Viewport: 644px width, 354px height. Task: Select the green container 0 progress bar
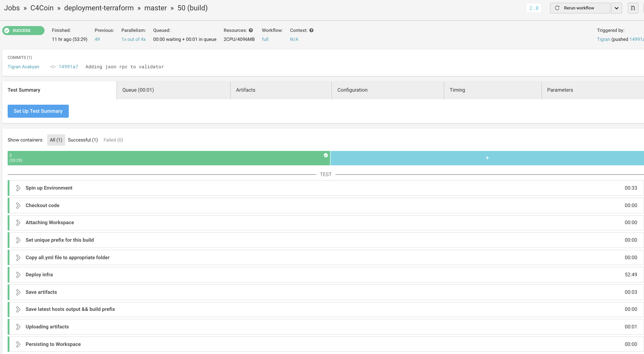coord(165,158)
